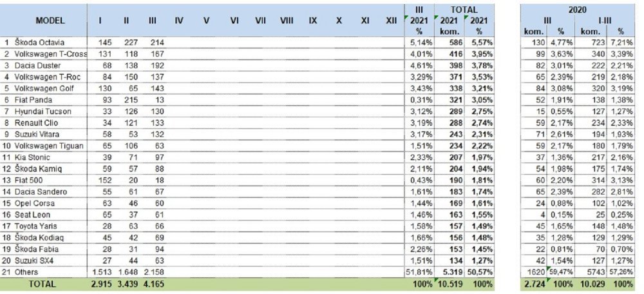Click Dacia Duster March value 192
This screenshot has height=294, width=644.
tap(156, 65)
